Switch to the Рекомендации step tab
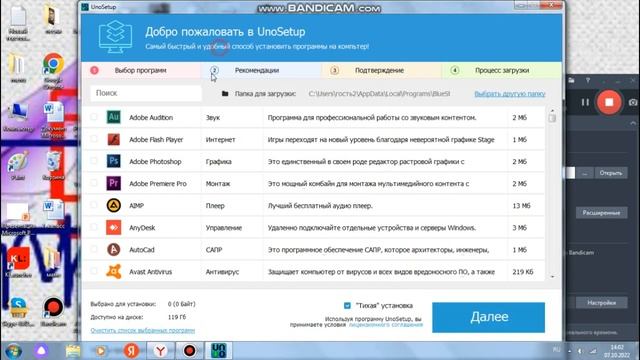 click(x=261, y=70)
